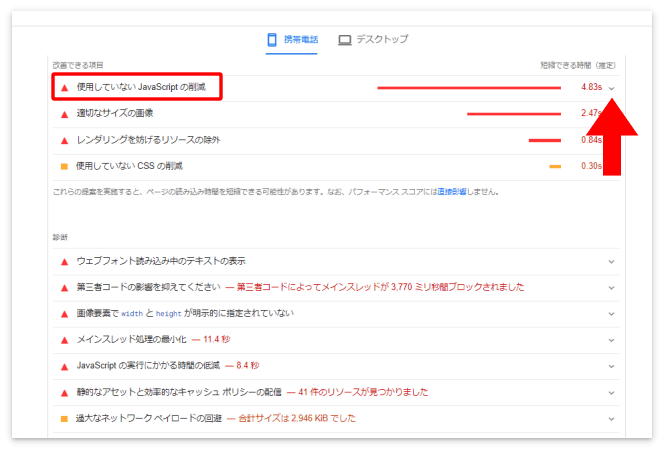Click red triangle beside 画像要素で width

64,314
